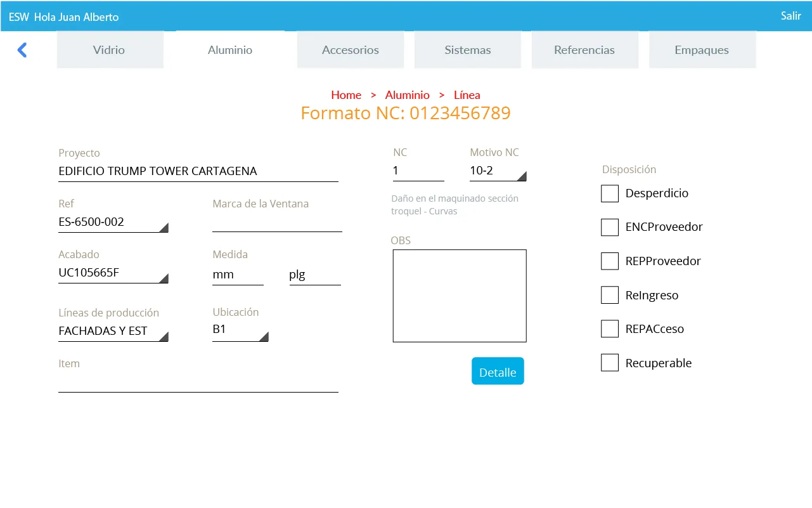812x508 pixels.
Task: Open the Ref dropdown showing ES-6500-002
Action: pos(113,223)
